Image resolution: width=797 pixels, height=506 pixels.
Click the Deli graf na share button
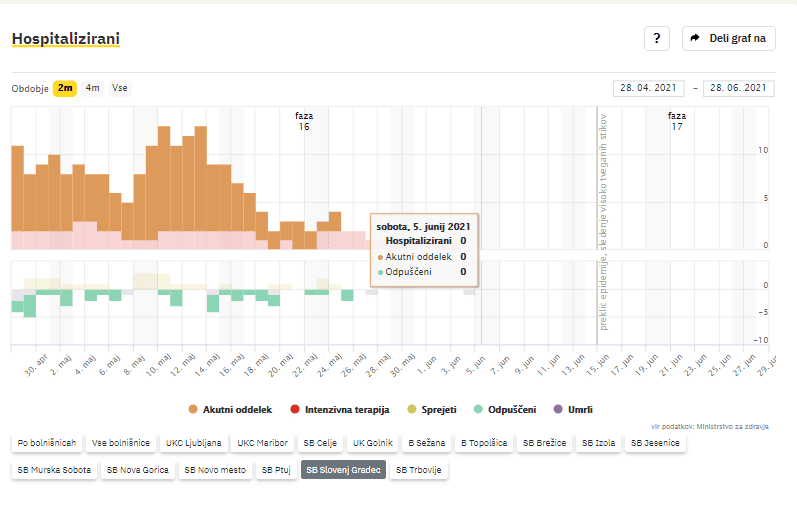tap(728, 38)
